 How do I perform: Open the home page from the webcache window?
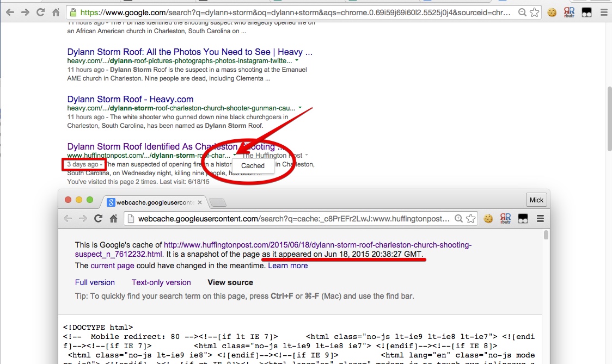113,219
